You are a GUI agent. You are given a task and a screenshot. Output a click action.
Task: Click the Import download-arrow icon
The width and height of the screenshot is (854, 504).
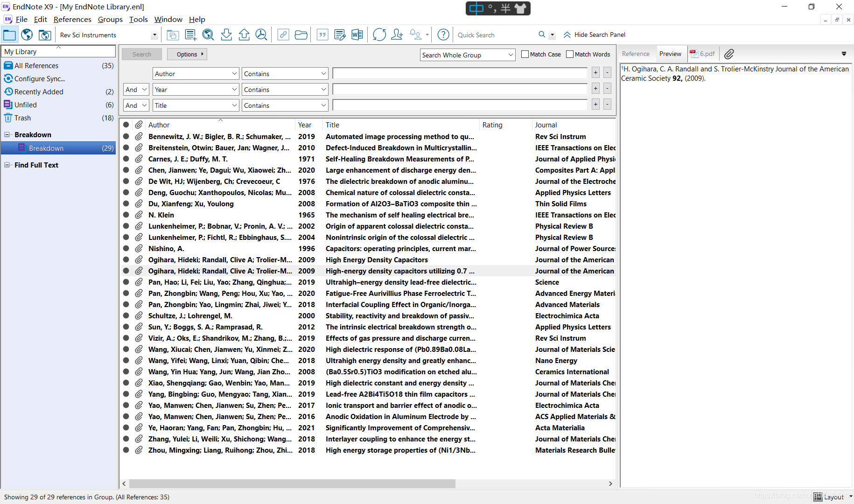(226, 35)
